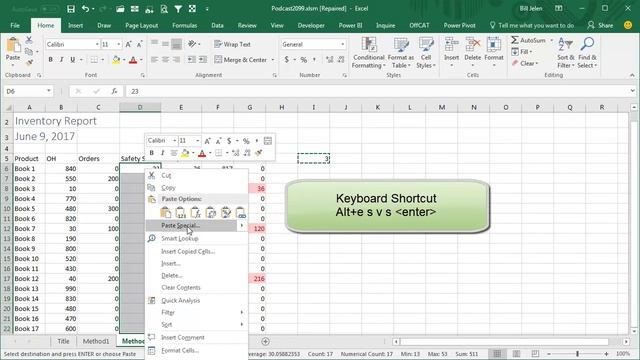
Task: Click Paste Values icon in context menu
Action: click(180, 212)
